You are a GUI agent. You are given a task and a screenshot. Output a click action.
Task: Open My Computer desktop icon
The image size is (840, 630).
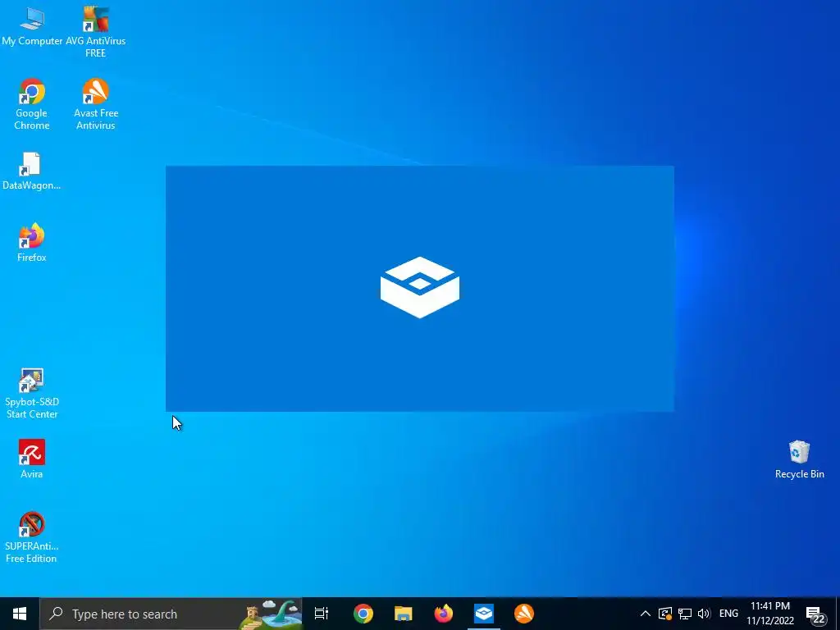(32, 27)
